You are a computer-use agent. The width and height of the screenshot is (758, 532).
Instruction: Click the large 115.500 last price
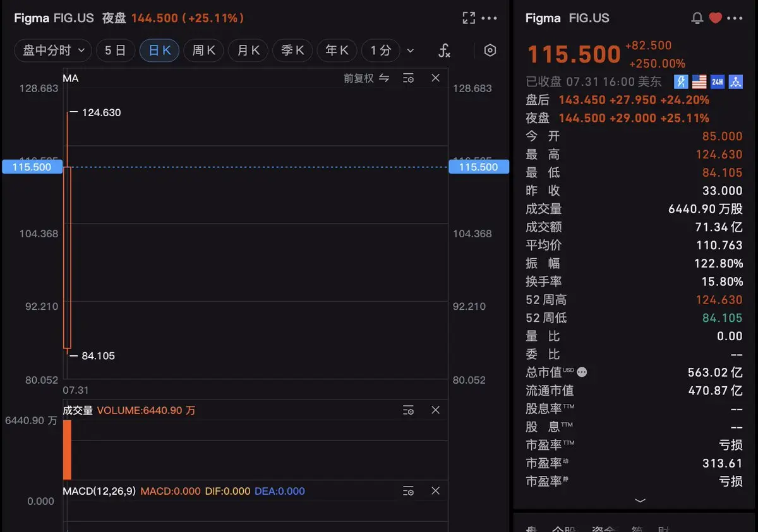(x=574, y=54)
